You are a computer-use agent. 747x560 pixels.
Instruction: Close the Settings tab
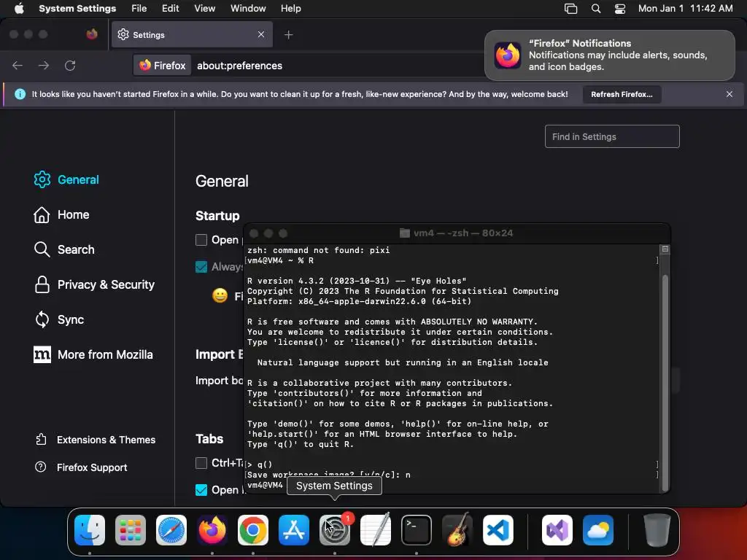coord(261,34)
